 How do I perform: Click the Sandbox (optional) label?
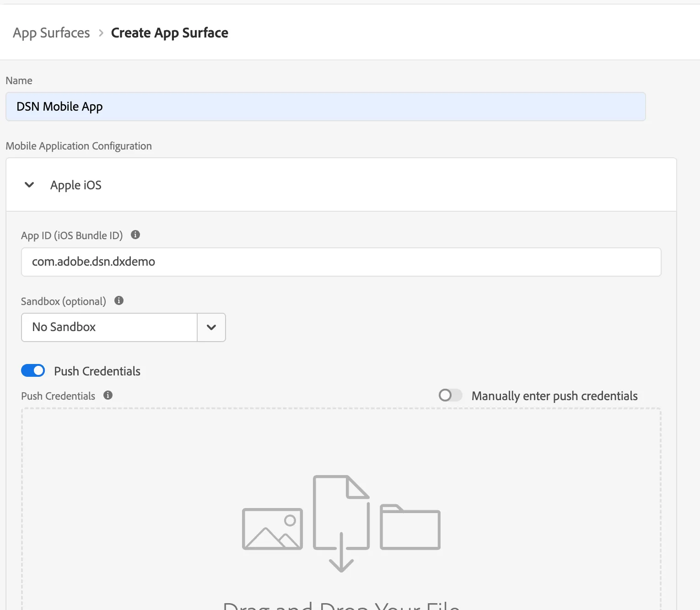click(x=64, y=301)
